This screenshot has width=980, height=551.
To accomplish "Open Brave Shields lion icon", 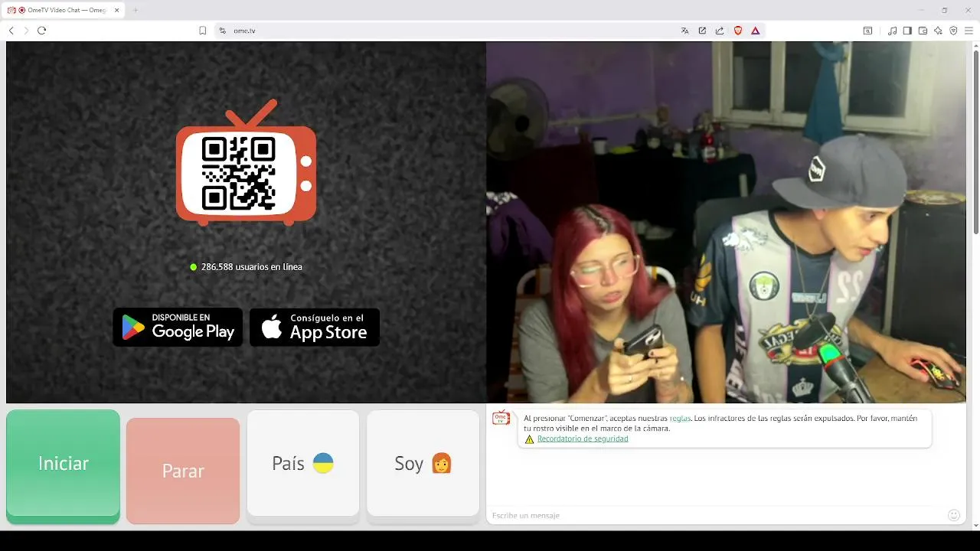I will click(738, 31).
